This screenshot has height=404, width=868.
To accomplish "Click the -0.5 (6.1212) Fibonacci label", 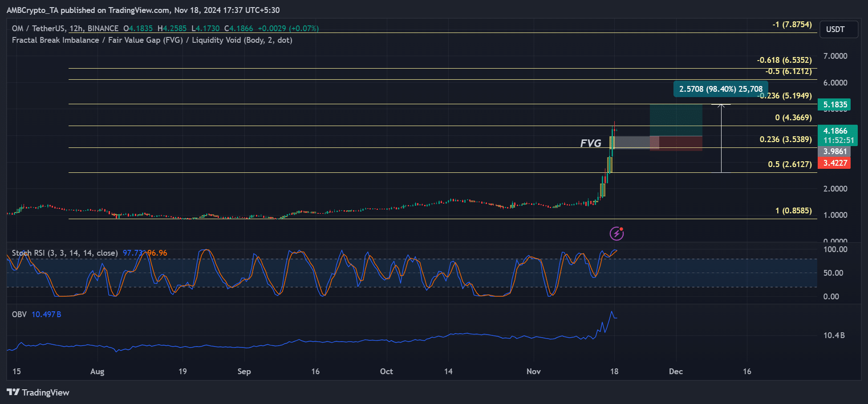I will (788, 71).
